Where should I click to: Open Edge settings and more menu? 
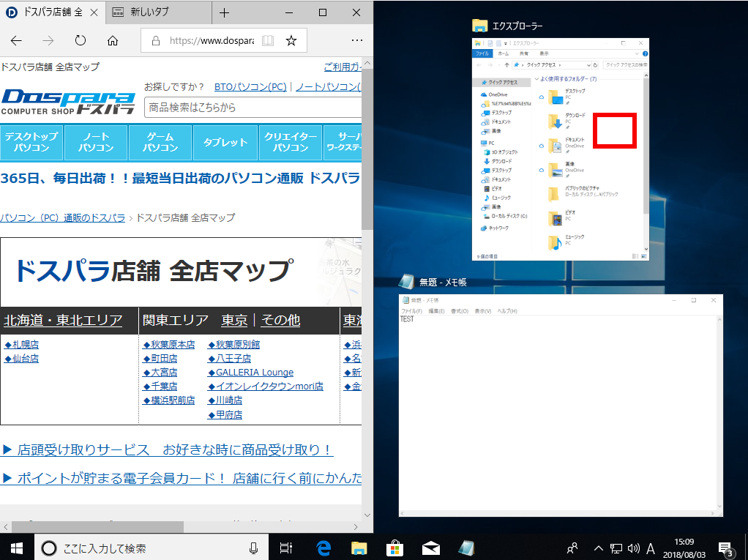[x=357, y=41]
